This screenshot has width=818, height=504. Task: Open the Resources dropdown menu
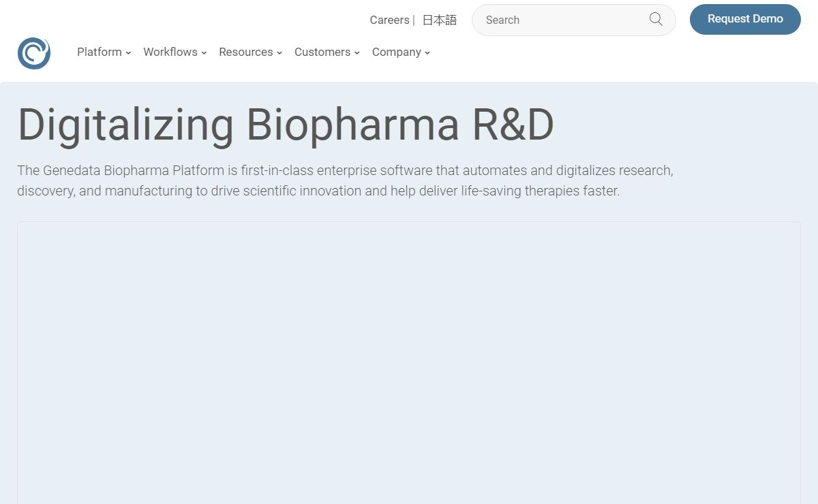click(x=250, y=52)
